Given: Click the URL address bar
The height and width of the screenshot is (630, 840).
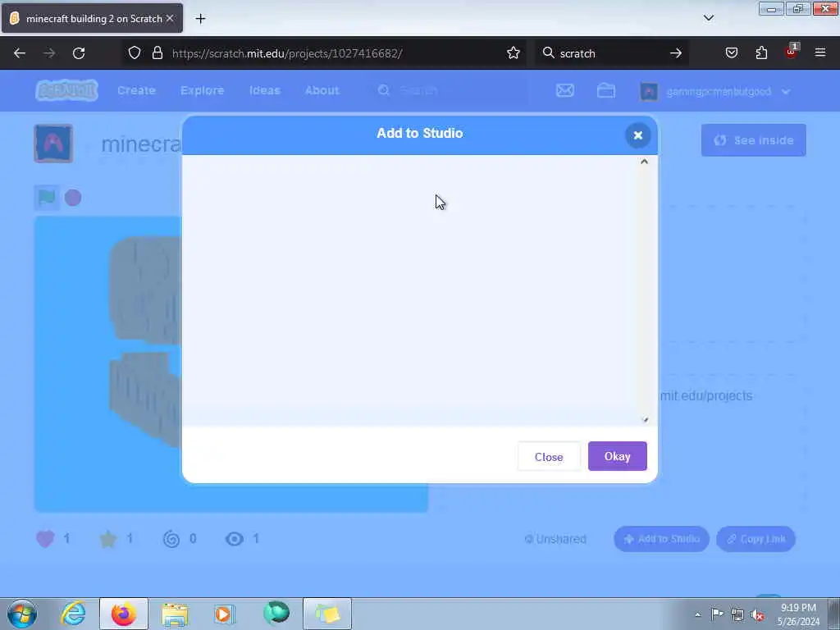Looking at the screenshot, I should [324, 53].
